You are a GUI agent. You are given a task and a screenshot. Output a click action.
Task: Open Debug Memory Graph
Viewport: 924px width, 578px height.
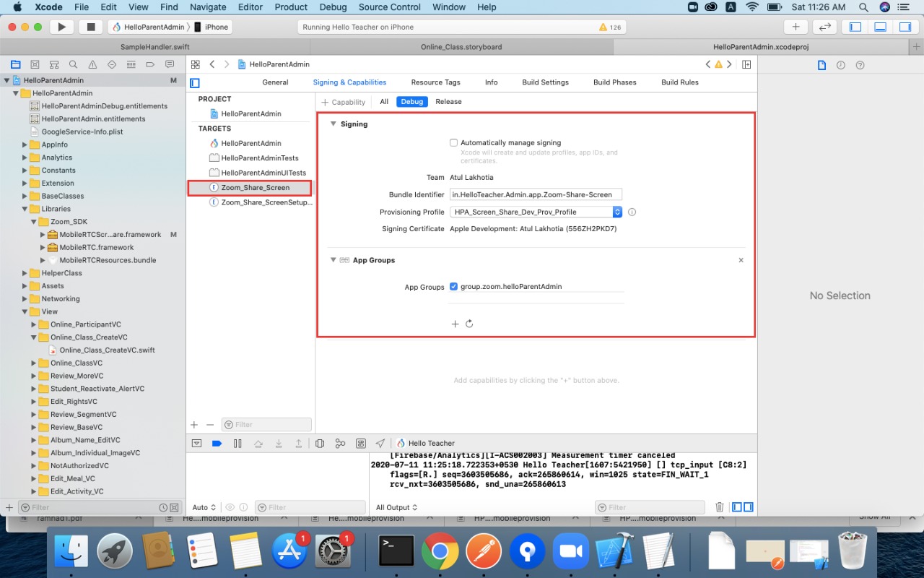click(x=340, y=443)
